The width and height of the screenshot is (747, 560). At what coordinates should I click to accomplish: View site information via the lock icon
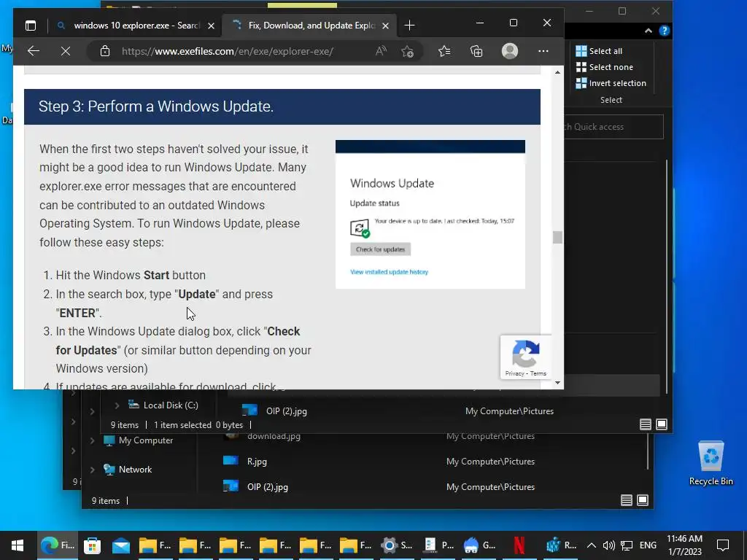point(105,51)
